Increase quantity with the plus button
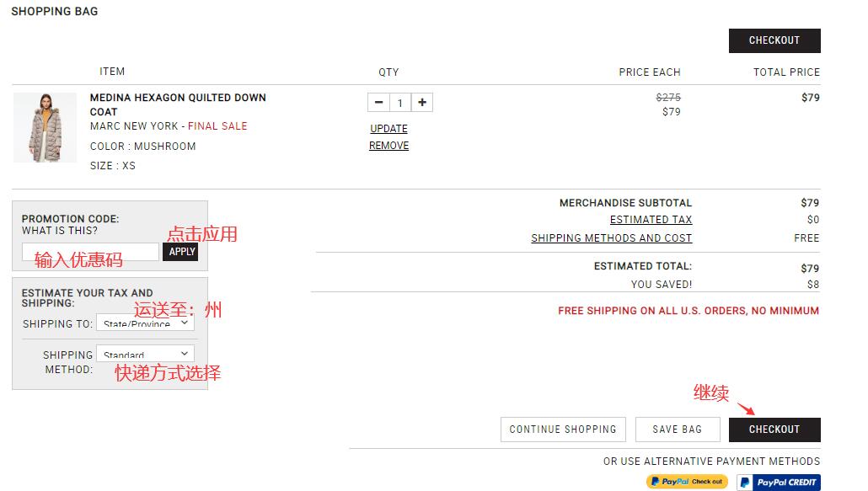Viewport: 868px width, 491px height. tap(422, 103)
